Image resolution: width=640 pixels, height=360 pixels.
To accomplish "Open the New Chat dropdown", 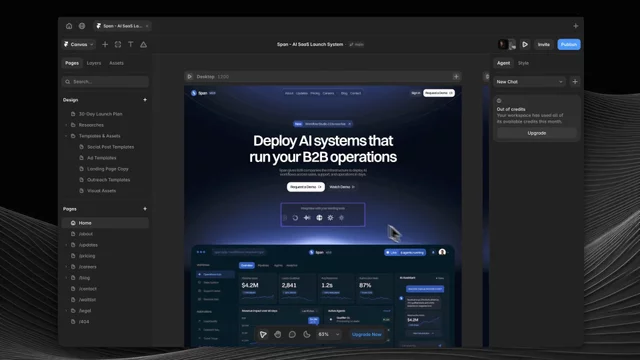I will coord(530,82).
